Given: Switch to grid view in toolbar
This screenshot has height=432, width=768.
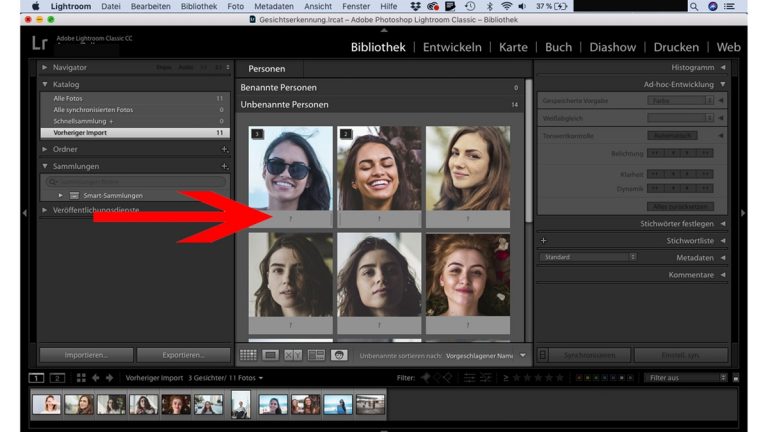Looking at the screenshot, I should point(248,355).
